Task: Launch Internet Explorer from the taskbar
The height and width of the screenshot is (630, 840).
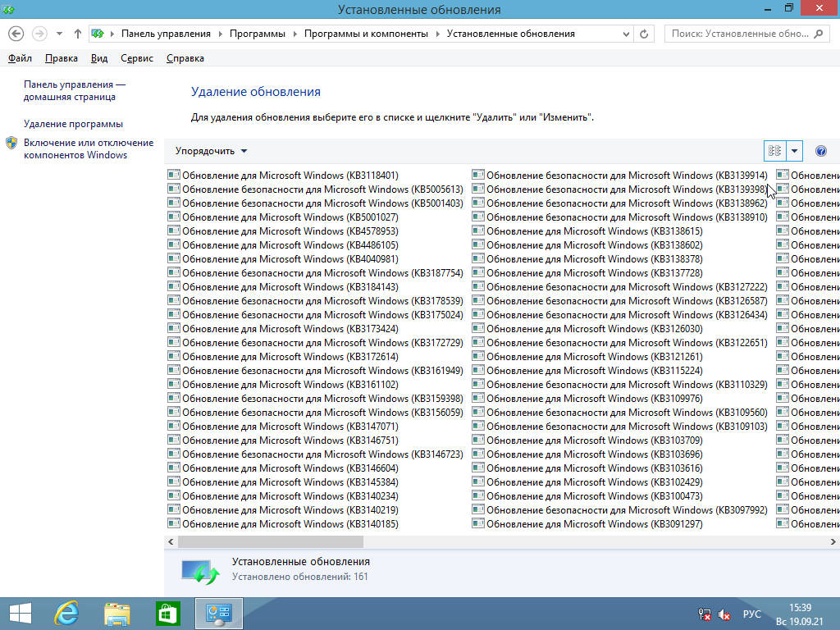Action: pos(67,614)
